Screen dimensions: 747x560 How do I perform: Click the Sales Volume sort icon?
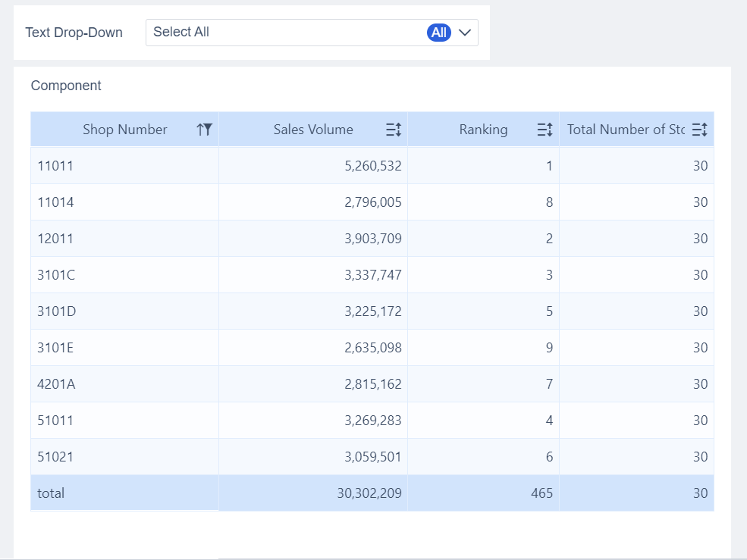pos(393,130)
